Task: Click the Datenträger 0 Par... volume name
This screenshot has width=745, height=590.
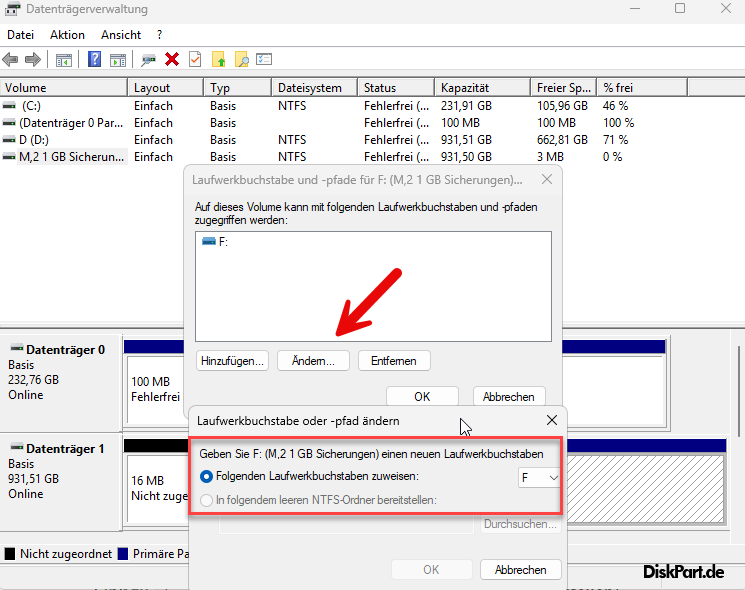Action: point(71,123)
